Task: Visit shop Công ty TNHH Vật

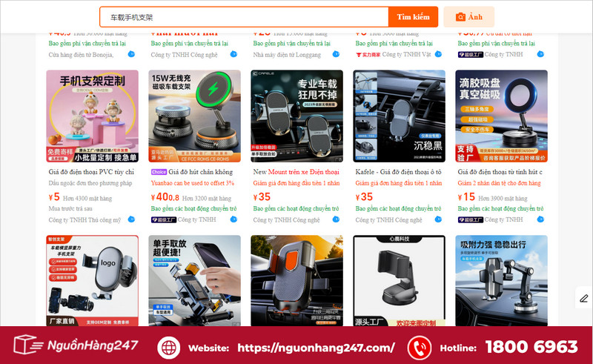Action: 406,54
